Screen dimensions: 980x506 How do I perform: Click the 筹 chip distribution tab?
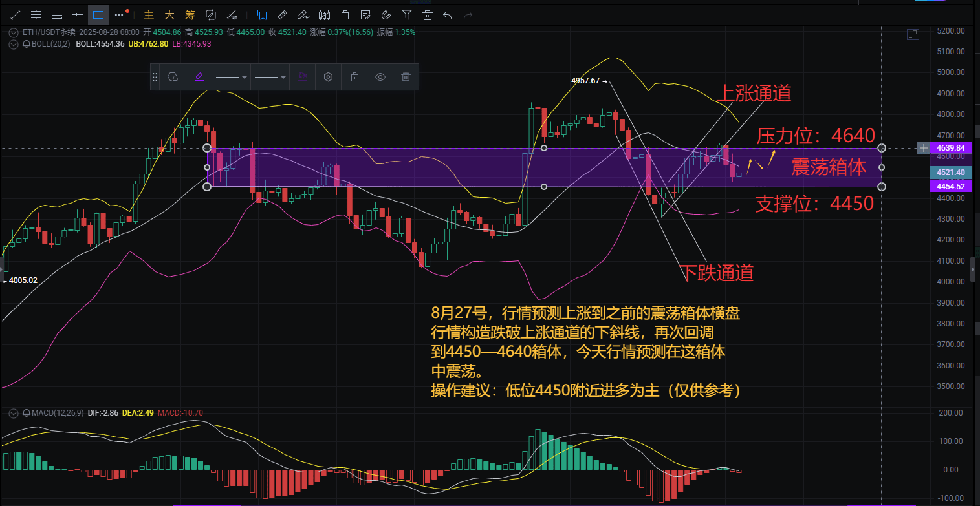click(190, 14)
